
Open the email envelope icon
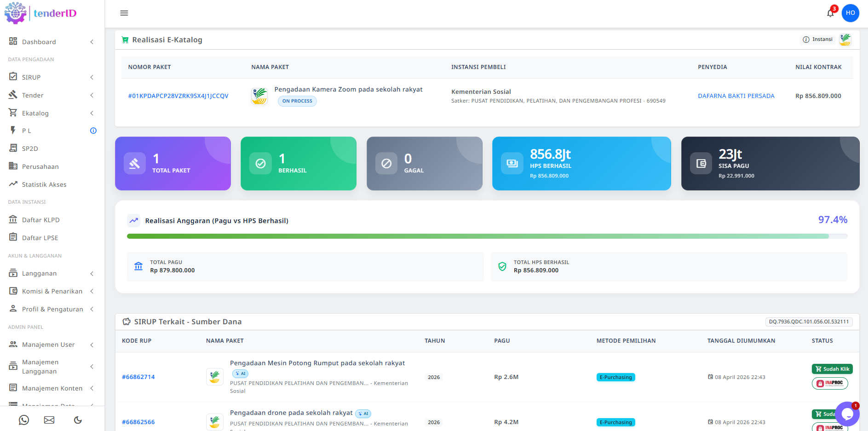pos(49,420)
